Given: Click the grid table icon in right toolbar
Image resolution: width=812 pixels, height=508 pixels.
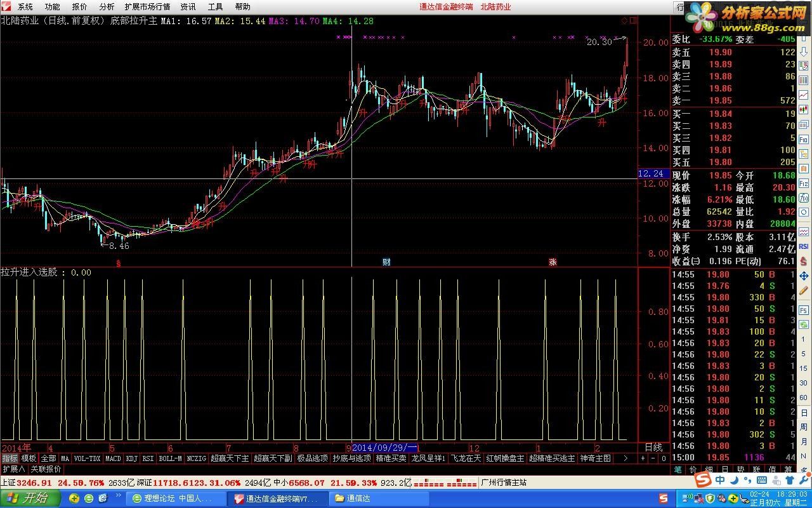Looking at the screenshot, I should pyautogui.click(x=804, y=80).
